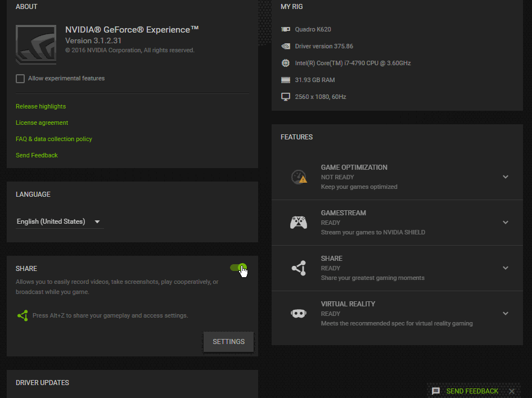Screen dimensions: 532x398
Task: Click Stream your games to NVIDIA SHIELD text
Action: pyautogui.click(x=373, y=233)
